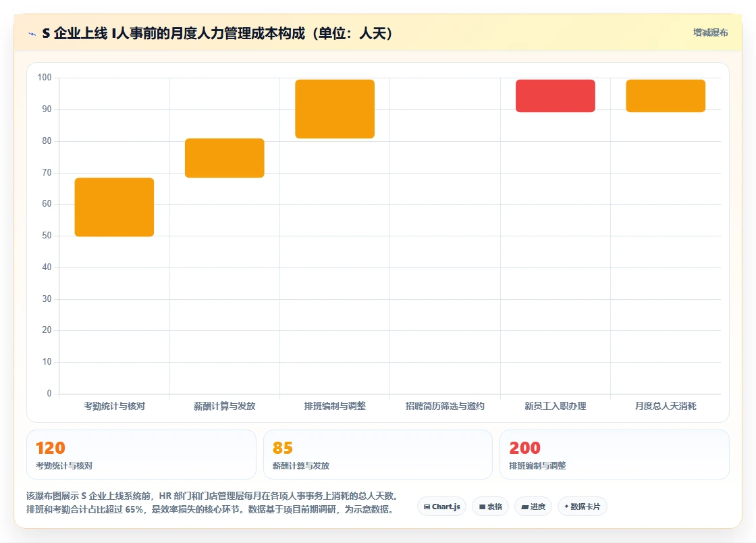Screen dimensions: 756x543
Task: Click the y-axis value 50
Action: (x=47, y=235)
